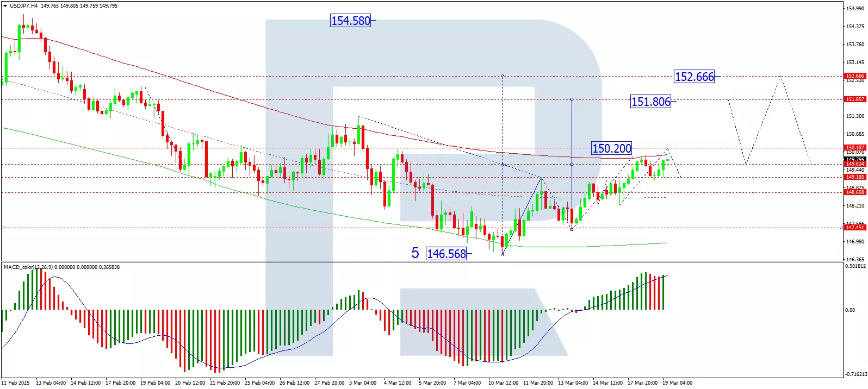Select the 19 Mar 04:00 time label
Image resolution: width=868 pixels, height=389 pixels.
tap(677, 383)
